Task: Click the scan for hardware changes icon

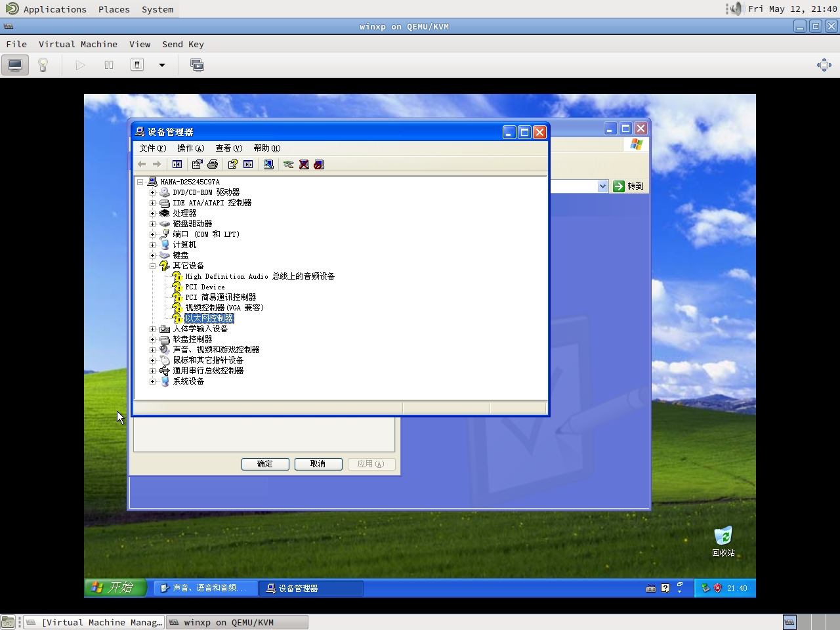Action: (268, 164)
